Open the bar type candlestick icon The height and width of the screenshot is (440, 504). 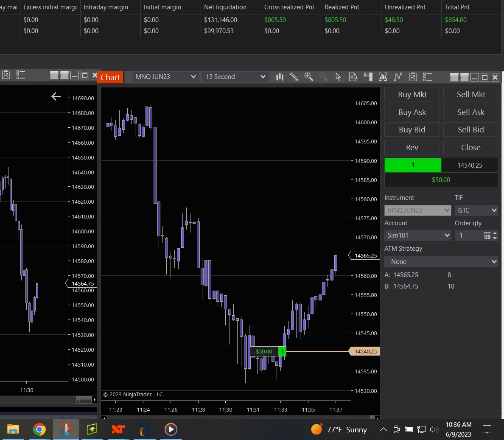pyautogui.click(x=280, y=77)
